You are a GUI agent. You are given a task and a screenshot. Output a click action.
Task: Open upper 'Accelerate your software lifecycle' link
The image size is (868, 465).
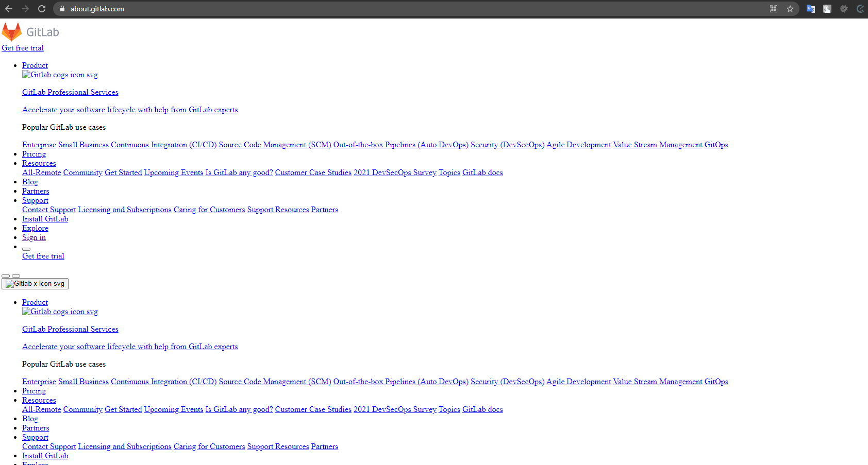pyautogui.click(x=130, y=110)
